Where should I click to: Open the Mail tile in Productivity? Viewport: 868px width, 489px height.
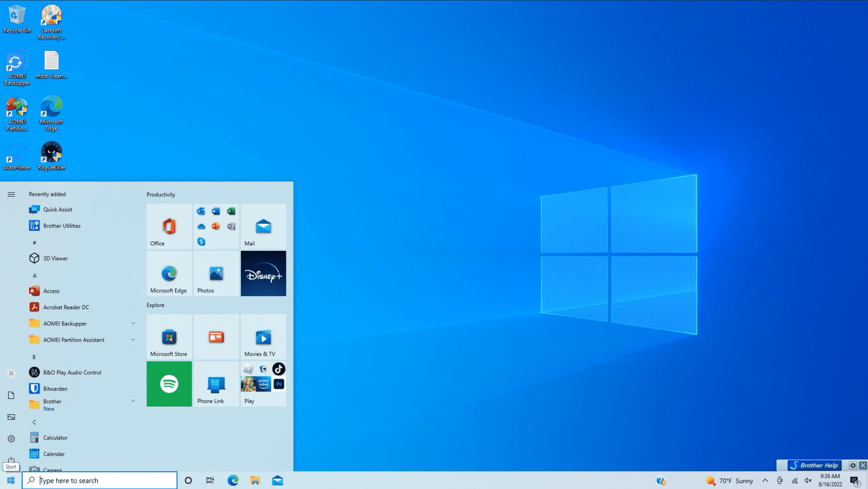point(264,226)
